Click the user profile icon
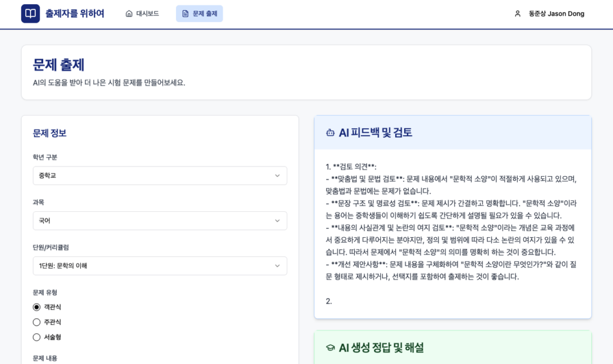Viewport: 613px width, 364px height. tap(518, 14)
